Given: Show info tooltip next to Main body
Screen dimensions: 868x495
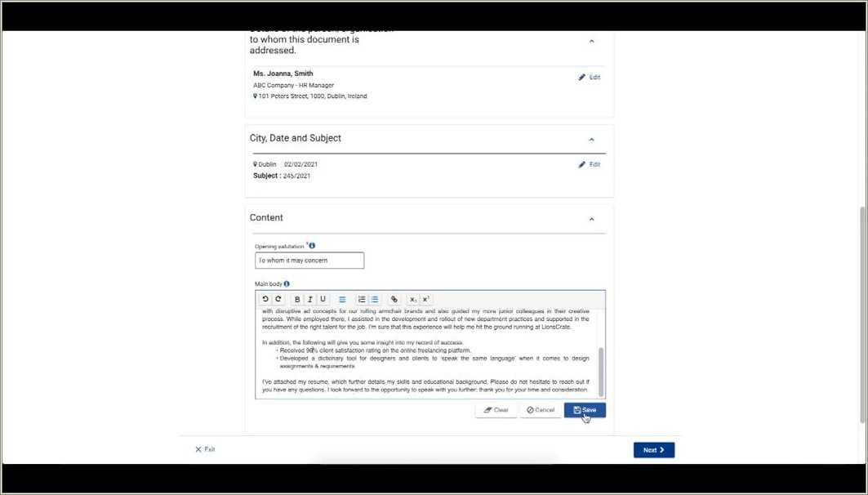Looking at the screenshot, I should click(287, 284).
